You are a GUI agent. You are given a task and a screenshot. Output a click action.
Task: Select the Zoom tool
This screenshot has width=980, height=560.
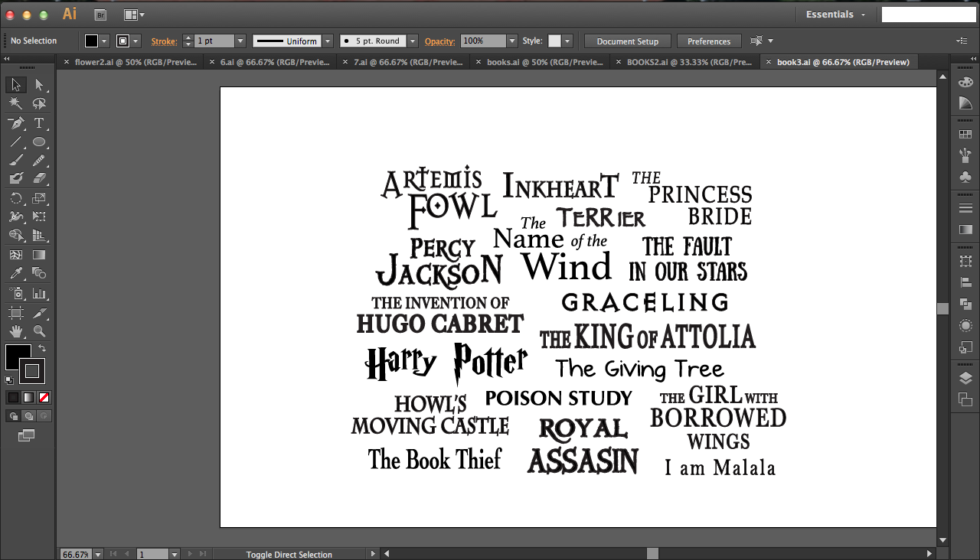[x=39, y=331]
